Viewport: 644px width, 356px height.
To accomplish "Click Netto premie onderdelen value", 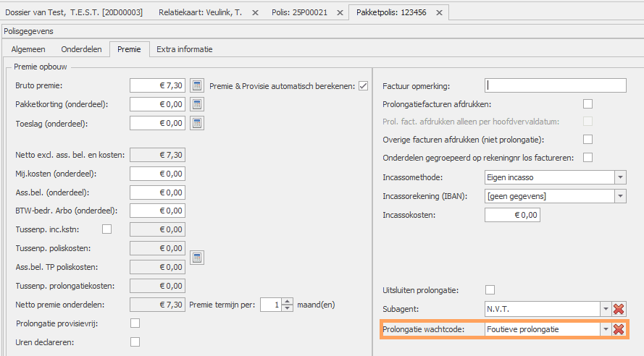I will (x=157, y=305).
